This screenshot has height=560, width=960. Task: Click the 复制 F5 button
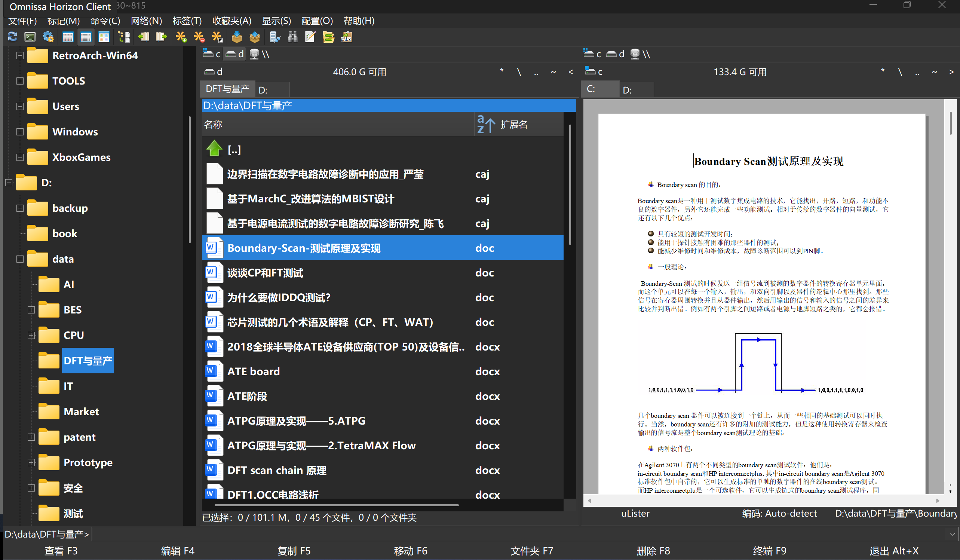[294, 551]
